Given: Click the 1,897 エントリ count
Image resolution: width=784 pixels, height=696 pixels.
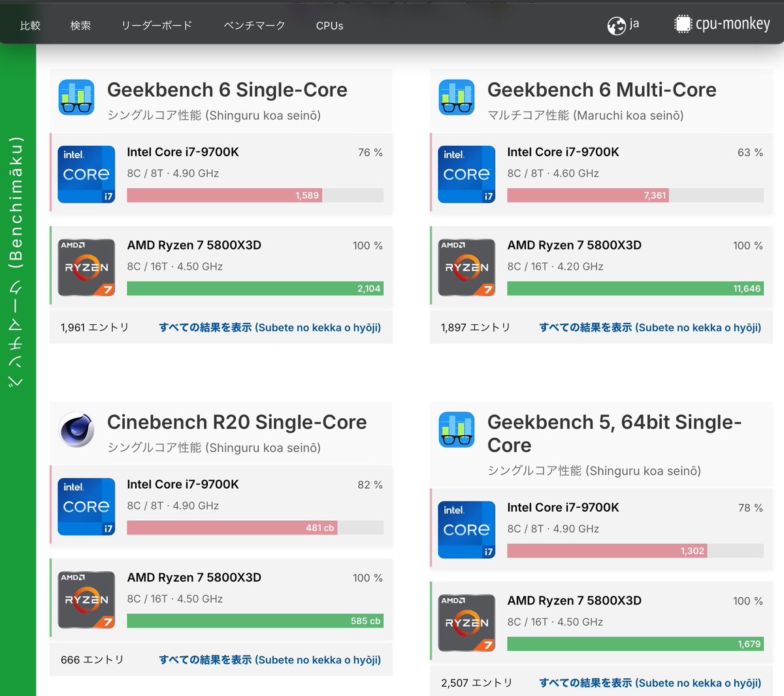Looking at the screenshot, I should (x=475, y=327).
